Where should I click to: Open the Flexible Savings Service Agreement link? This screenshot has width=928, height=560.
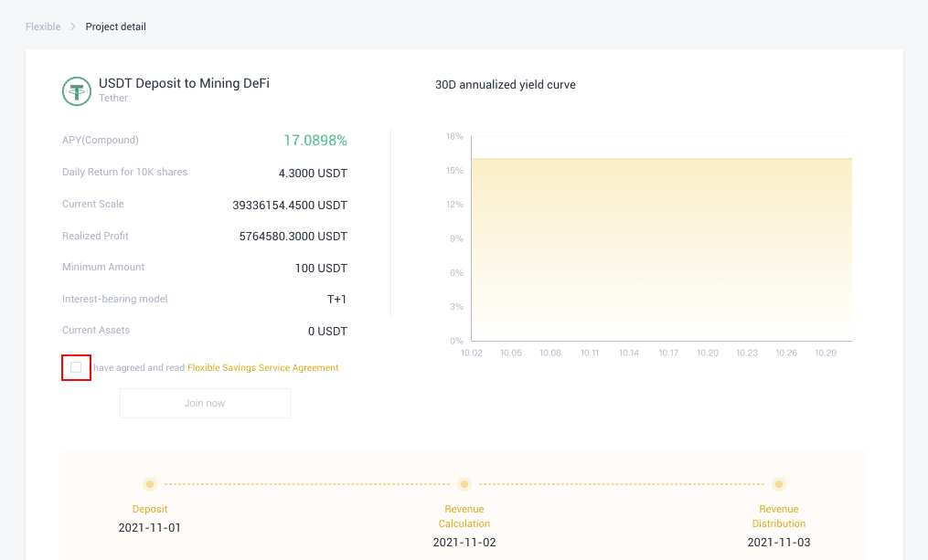[262, 368]
